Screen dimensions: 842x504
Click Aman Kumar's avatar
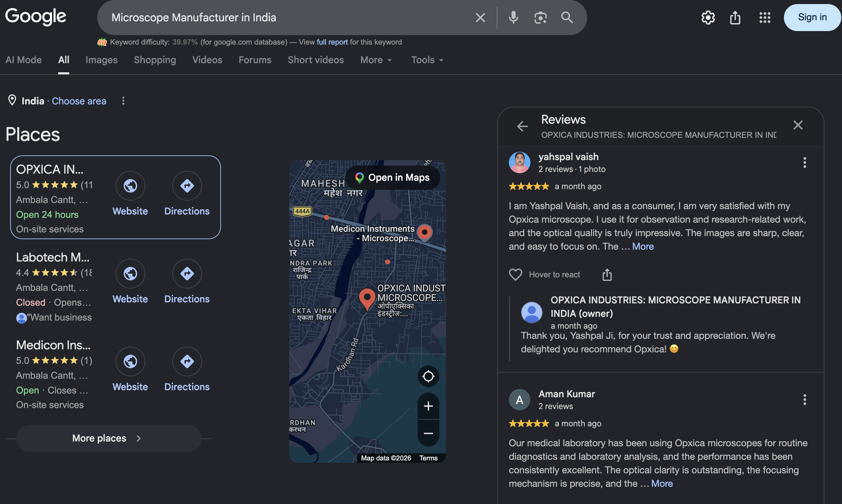click(519, 400)
